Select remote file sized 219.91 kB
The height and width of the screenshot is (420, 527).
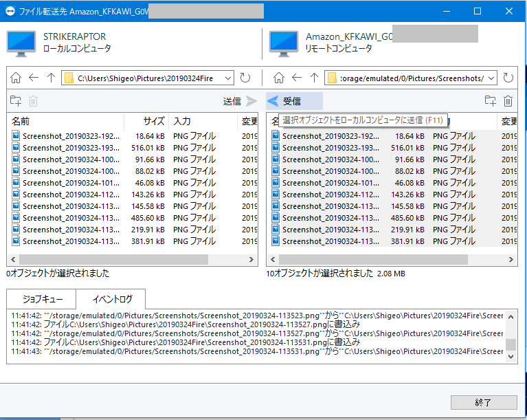click(392, 230)
